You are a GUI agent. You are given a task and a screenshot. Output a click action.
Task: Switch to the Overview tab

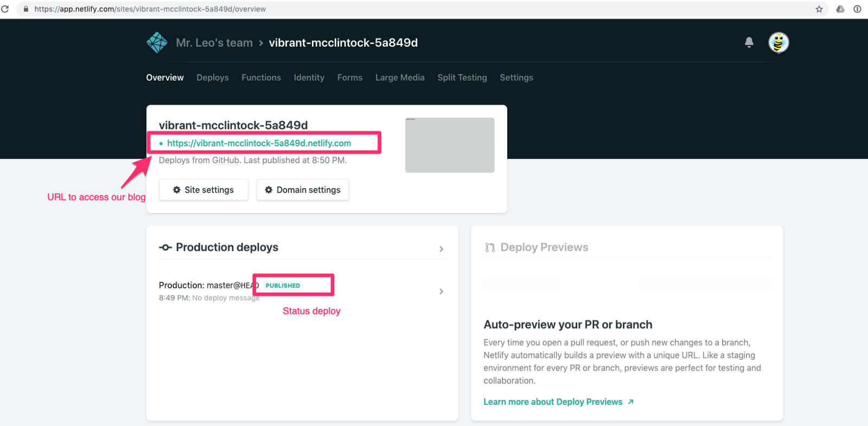165,78
